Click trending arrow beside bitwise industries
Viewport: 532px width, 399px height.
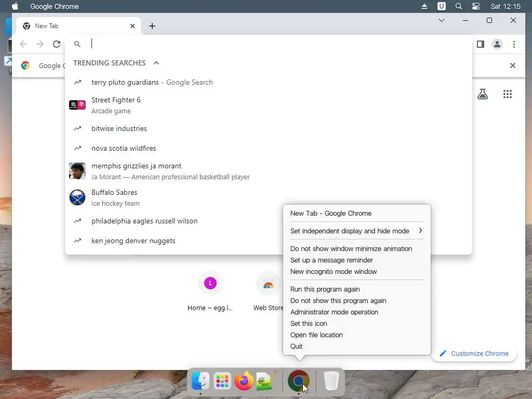tap(78, 129)
